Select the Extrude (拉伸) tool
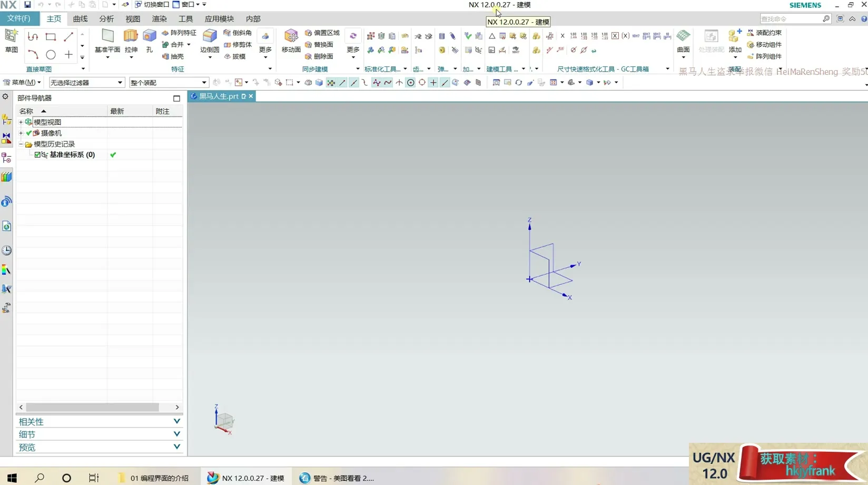This screenshot has height=485, width=868. click(131, 41)
